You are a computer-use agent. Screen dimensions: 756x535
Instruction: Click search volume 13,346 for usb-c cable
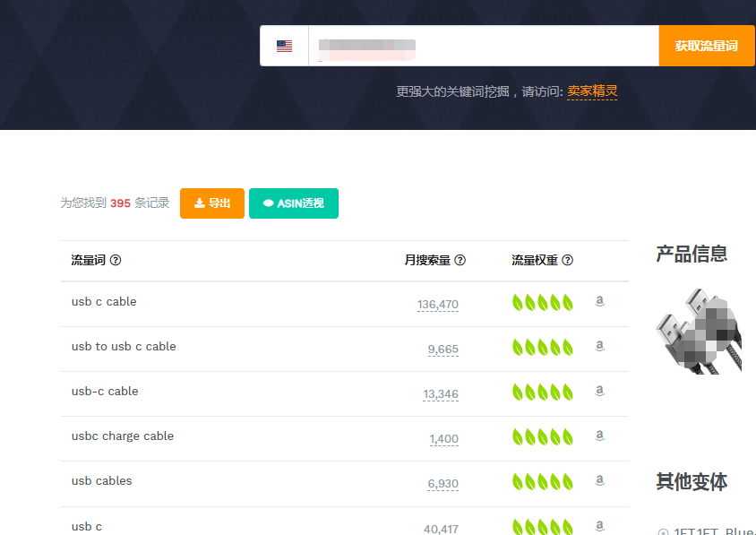[441, 394]
